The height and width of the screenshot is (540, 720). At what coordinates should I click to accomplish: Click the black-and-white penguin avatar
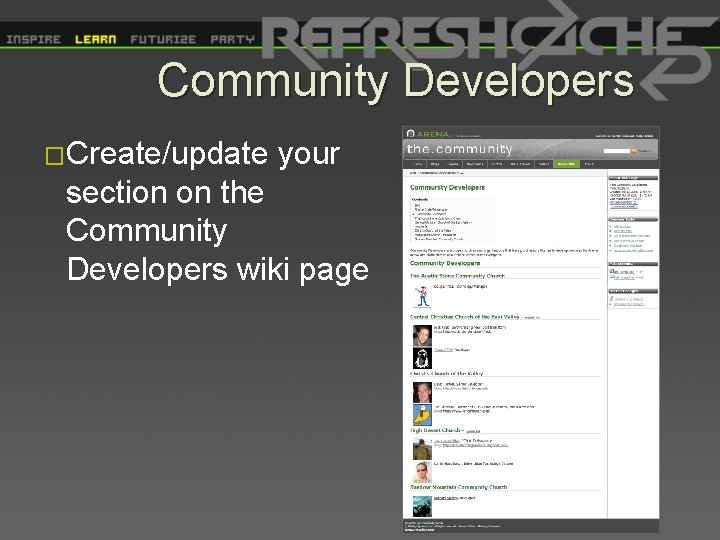click(x=422, y=358)
